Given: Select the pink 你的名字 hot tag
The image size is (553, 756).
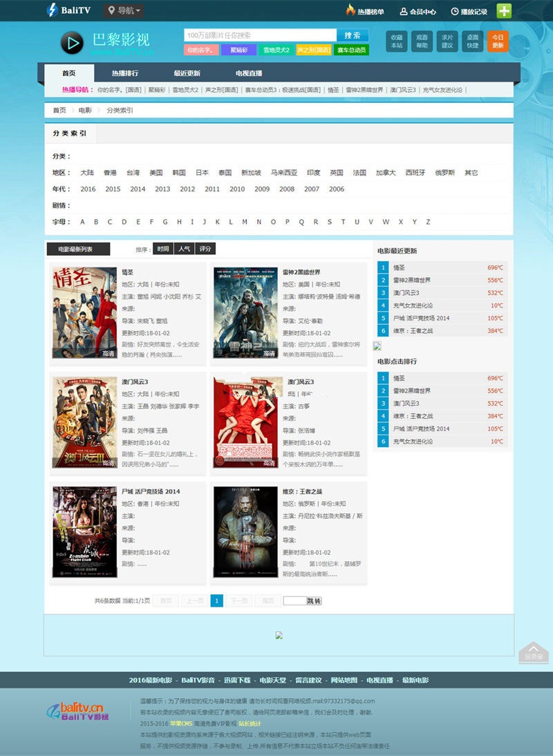Looking at the screenshot, I should (202, 50).
